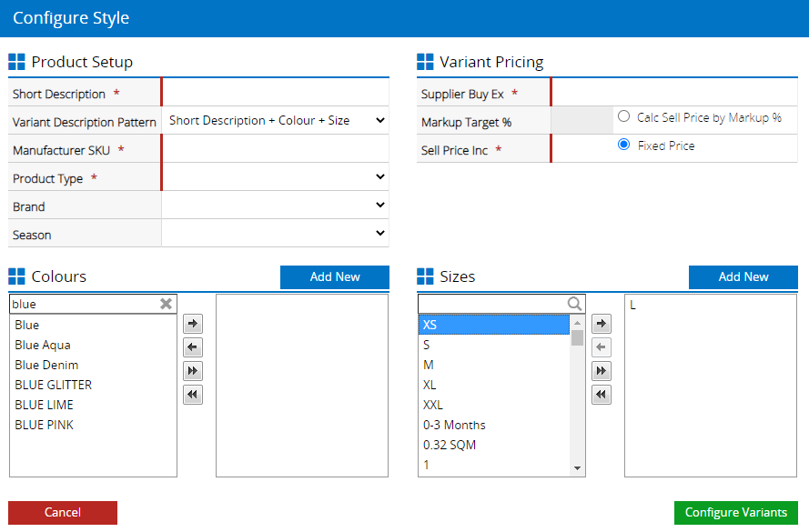Move selected size right with the single arrow

602,324
